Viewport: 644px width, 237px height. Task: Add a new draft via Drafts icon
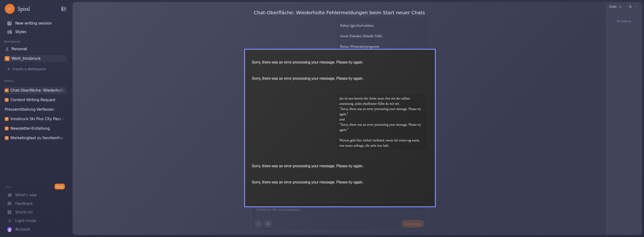click(630, 7)
